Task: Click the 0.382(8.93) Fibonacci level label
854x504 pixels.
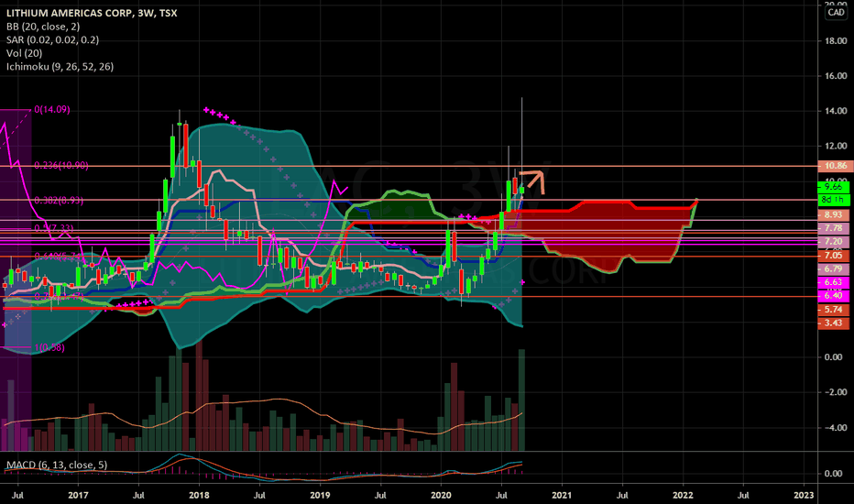Action: (x=59, y=201)
